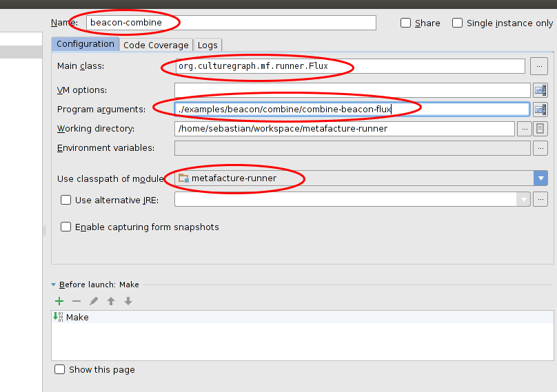The image size is (557, 392).
Task: Browse Working directory with ellipsis button
Action: pos(525,129)
